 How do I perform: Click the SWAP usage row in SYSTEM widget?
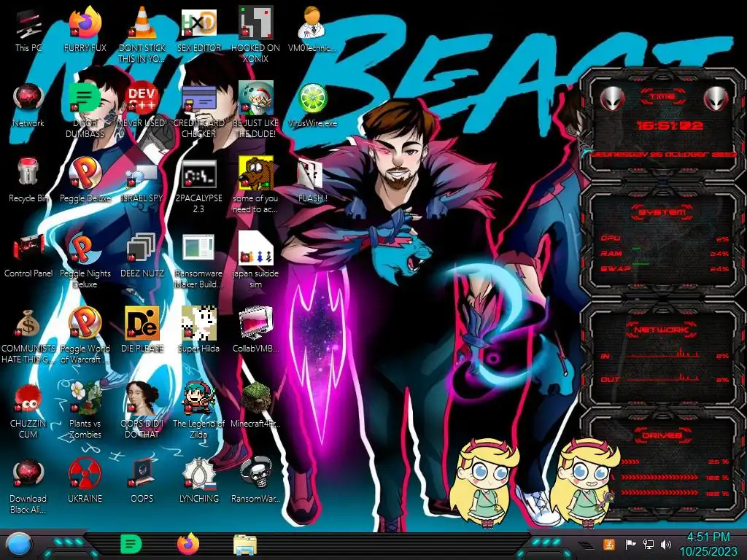(665, 269)
